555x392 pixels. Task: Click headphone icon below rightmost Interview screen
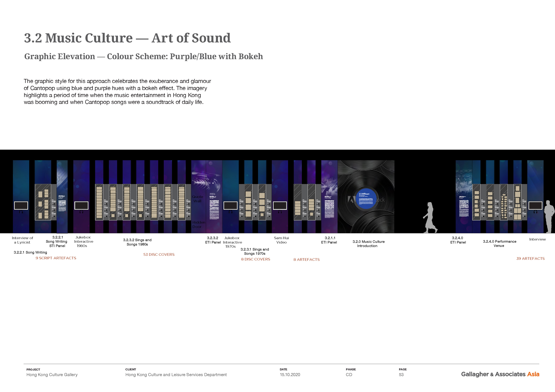tap(535, 212)
